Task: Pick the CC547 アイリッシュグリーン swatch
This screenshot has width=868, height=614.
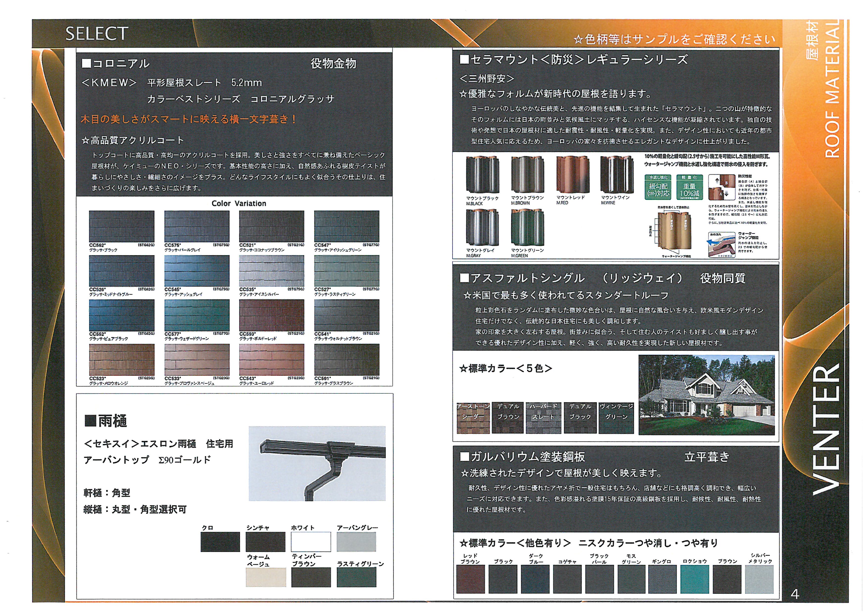Action: click(347, 226)
